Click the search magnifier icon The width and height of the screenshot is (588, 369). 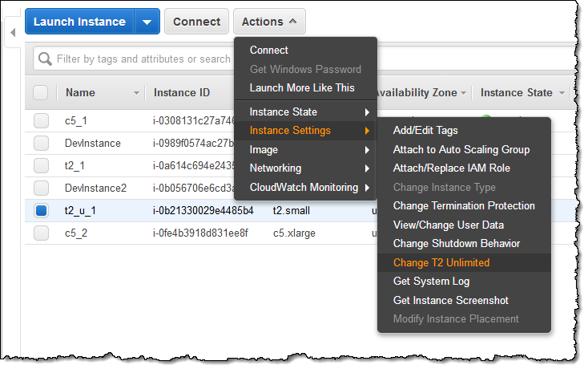pos(45,59)
